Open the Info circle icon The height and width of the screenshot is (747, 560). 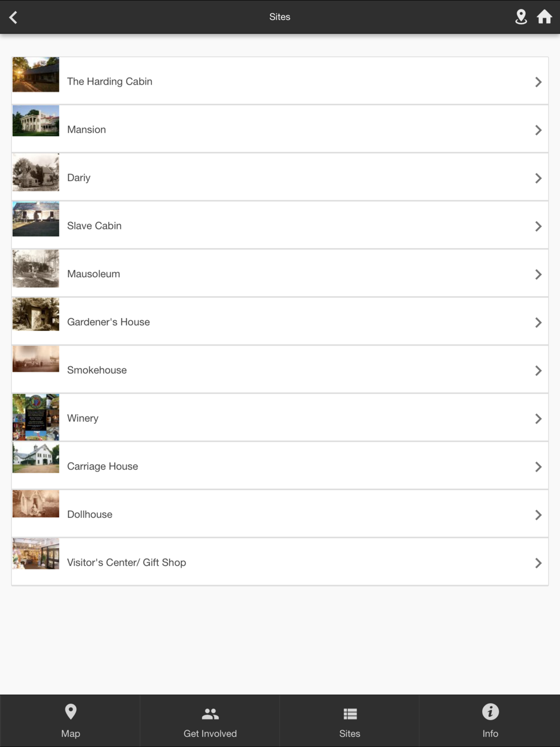coord(490,712)
